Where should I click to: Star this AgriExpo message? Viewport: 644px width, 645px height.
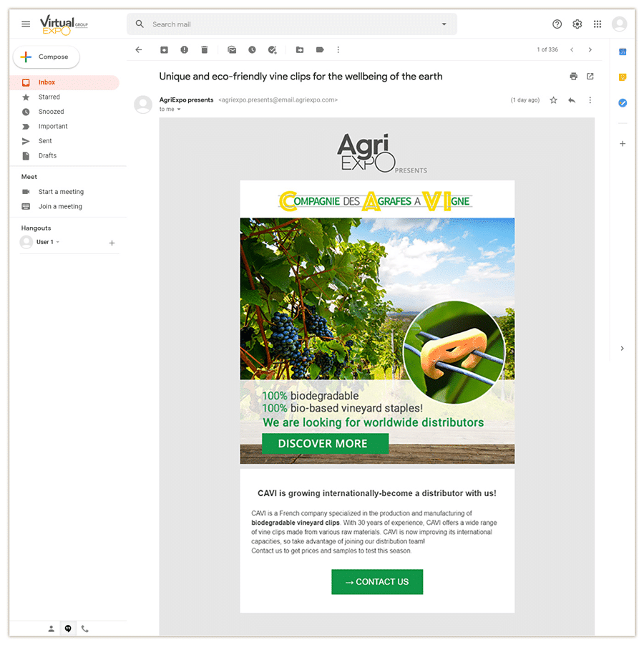click(x=554, y=100)
